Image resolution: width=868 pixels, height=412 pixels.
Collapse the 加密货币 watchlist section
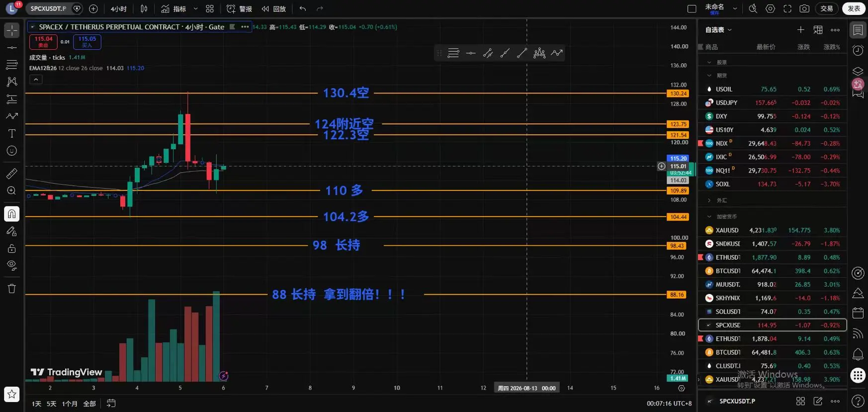click(709, 217)
